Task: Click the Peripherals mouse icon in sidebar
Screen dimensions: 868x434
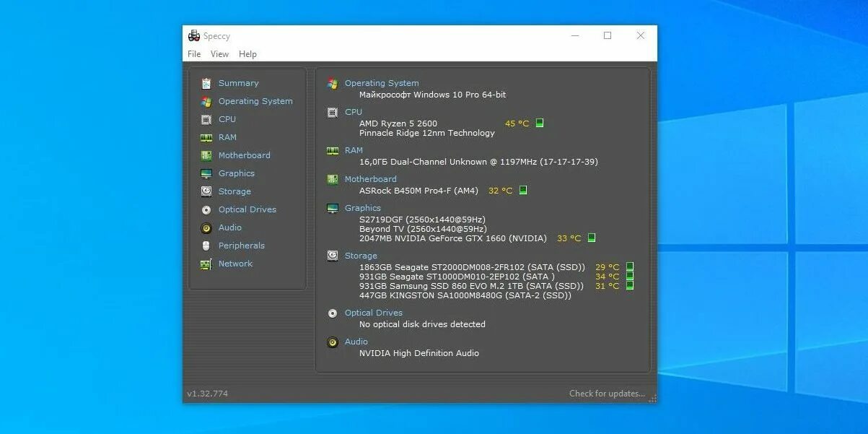Action: tap(206, 246)
